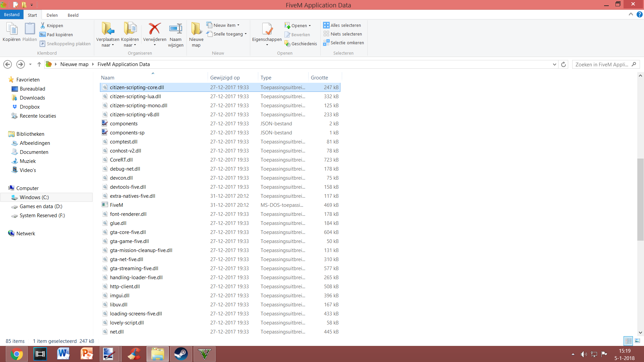Sort by Naam column header
The height and width of the screenshot is (362, 644).
(x=154, y=78)
